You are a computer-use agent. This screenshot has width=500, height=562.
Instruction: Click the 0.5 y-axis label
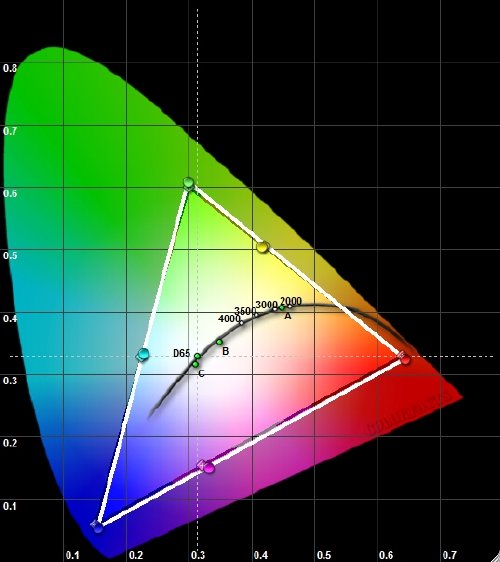(10, 256)
